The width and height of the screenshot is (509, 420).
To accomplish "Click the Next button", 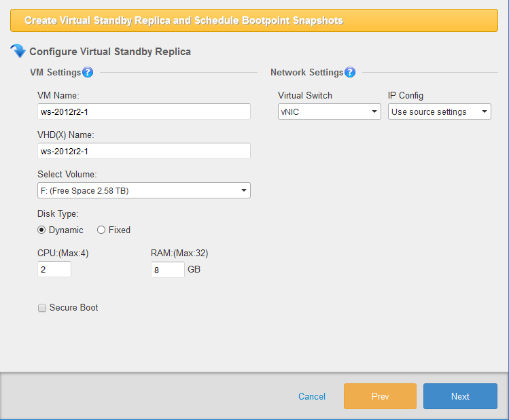I will pyautogui.click(x=460, y=396).
